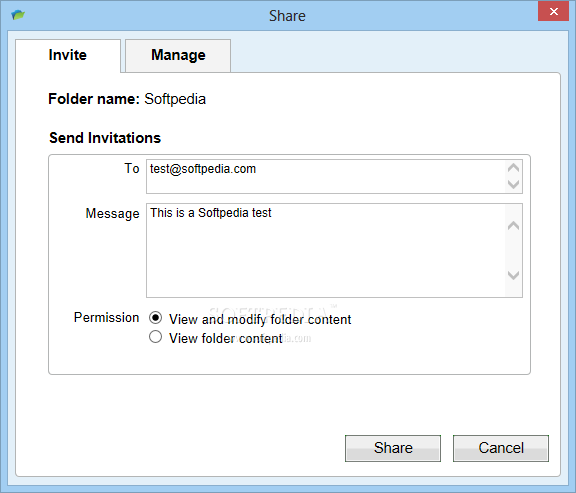Screen dimensions: 576x493
Task: Click the Softpedia folder name text
Action: click(x=175, y=99)
